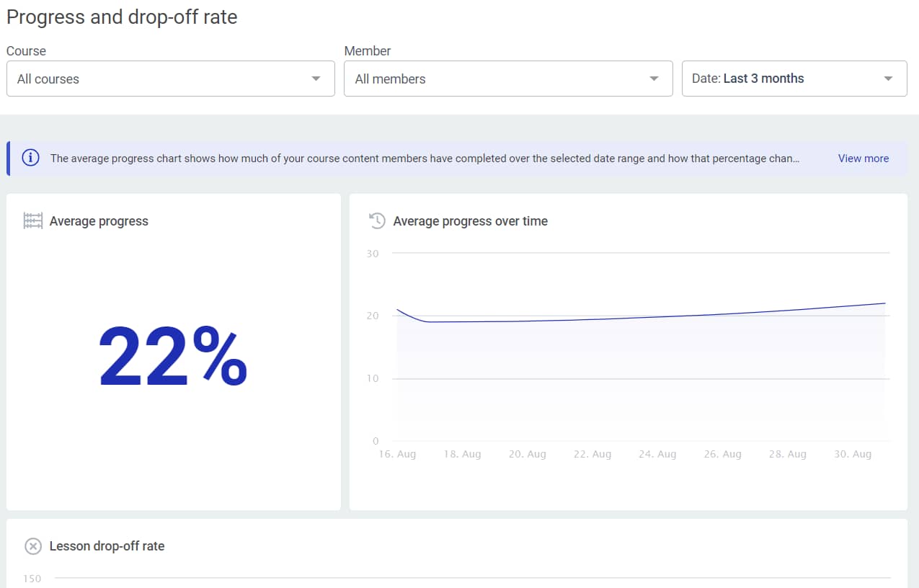
Task: Click the 16. Aug label on the chart axis
Action: tap(397, 454)
